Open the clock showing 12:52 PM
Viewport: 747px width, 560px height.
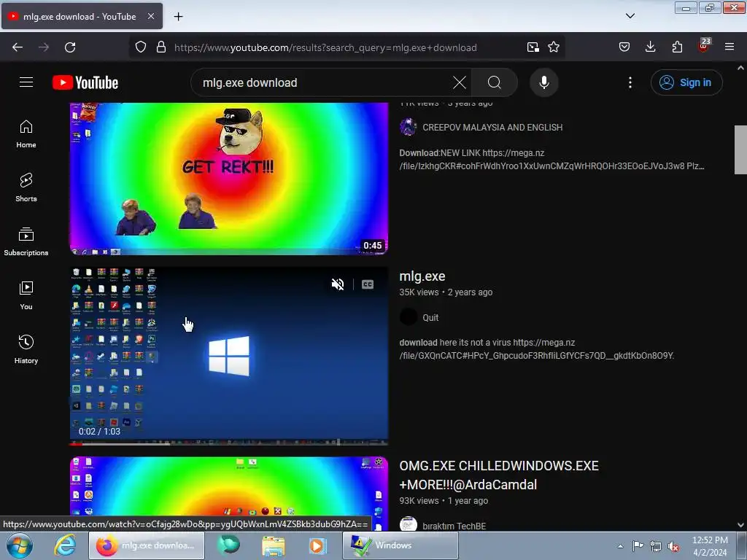click(710, 546)
